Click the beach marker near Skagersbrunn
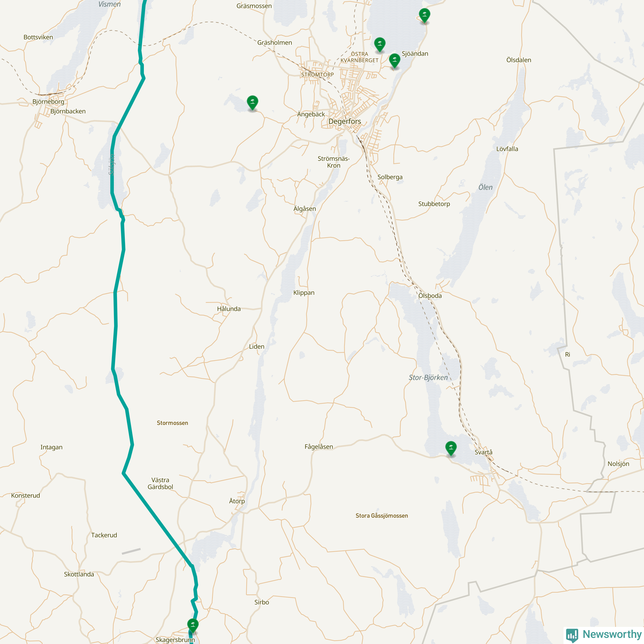644x644 pixels. 193,625
